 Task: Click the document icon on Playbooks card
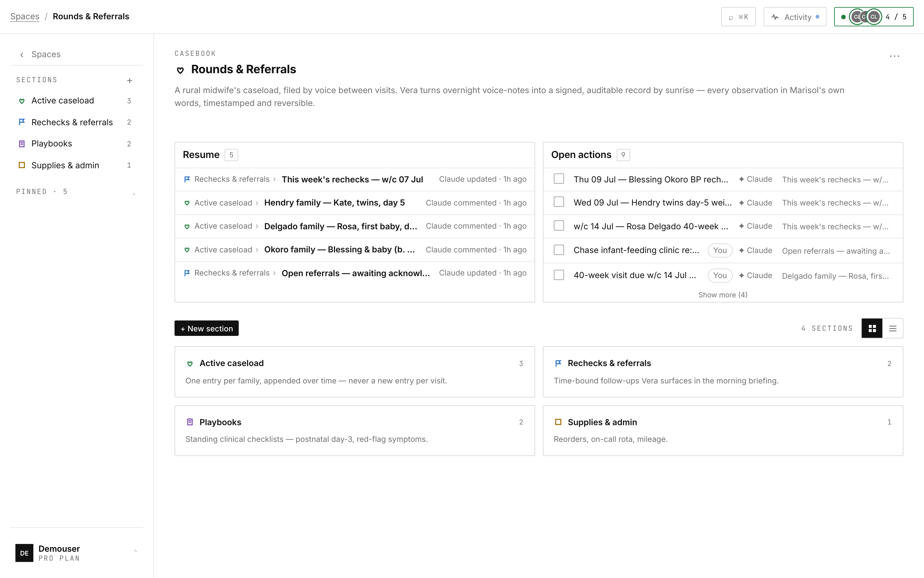[x=190, y=422]
